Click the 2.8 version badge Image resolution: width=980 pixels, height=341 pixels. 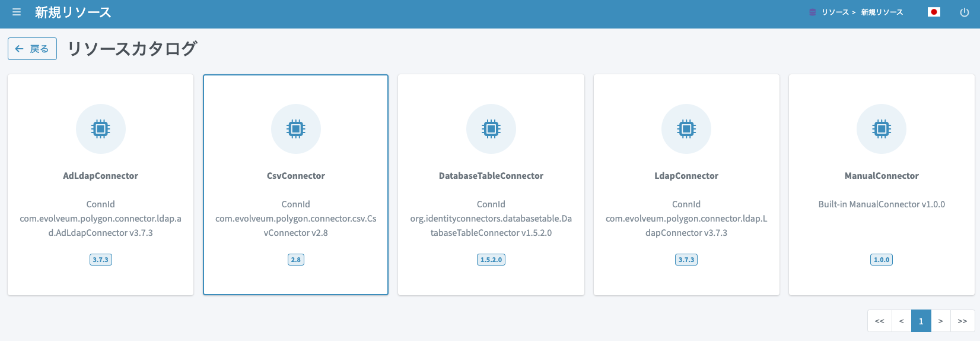point(296,260)
